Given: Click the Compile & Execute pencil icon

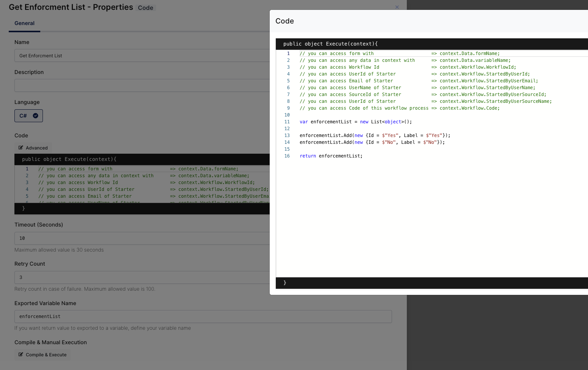Looking at the screenshot, I should pos(21,355).
